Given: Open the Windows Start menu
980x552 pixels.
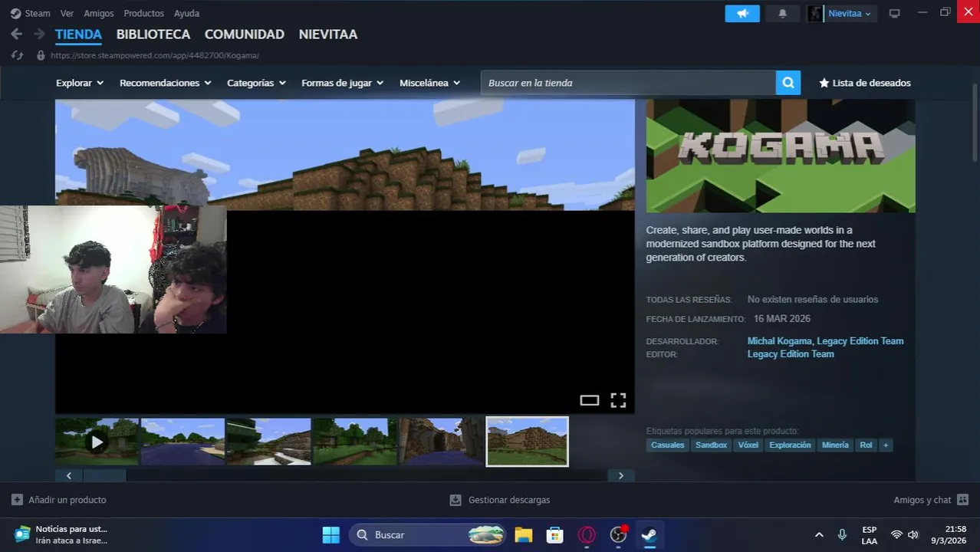Looking at the screenshot, I should pos(331,534).
